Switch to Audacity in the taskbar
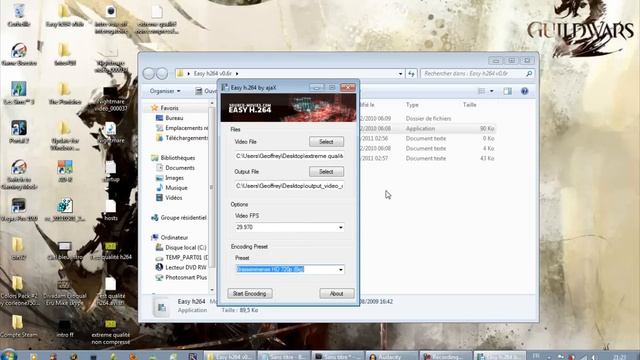This screenshot has height=360, width=640. point(391,356)
